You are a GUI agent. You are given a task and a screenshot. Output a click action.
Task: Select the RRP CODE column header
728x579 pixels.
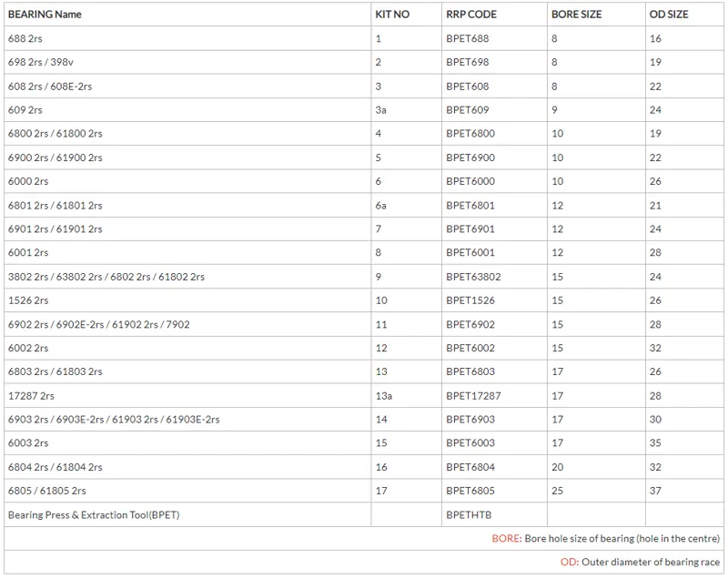471,15
